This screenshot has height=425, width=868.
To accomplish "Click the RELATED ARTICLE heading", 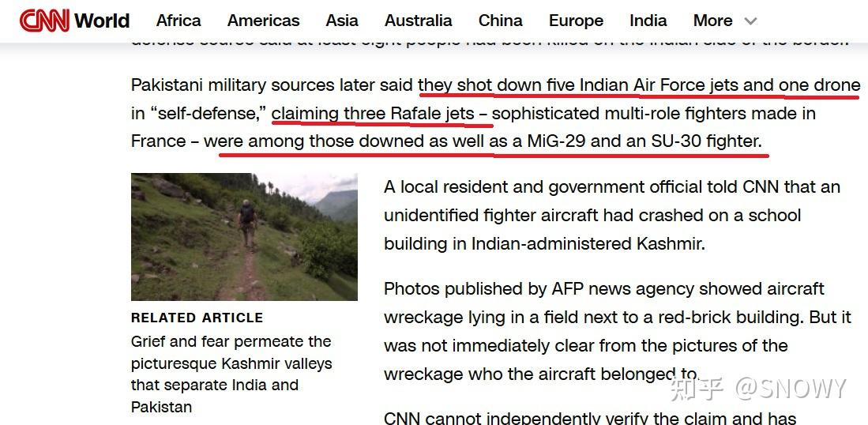I will click(197, 318).
